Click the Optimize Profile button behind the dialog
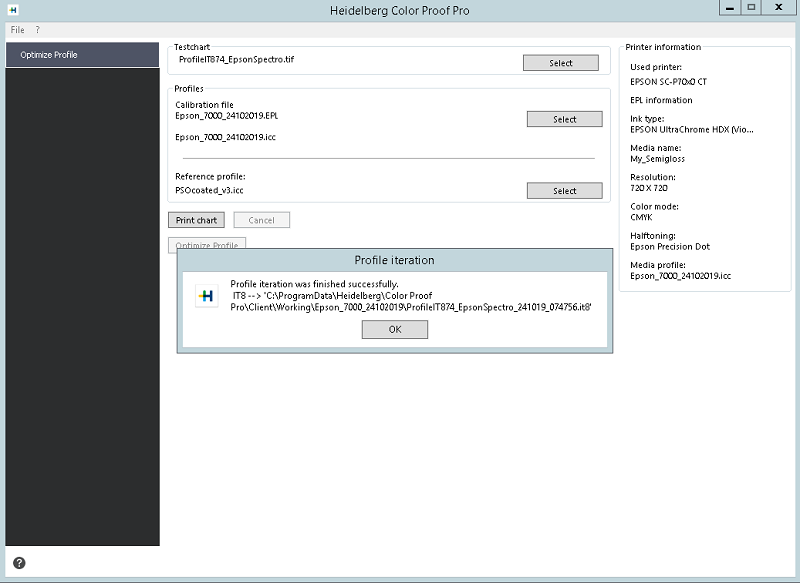 [x=207, y=243]
